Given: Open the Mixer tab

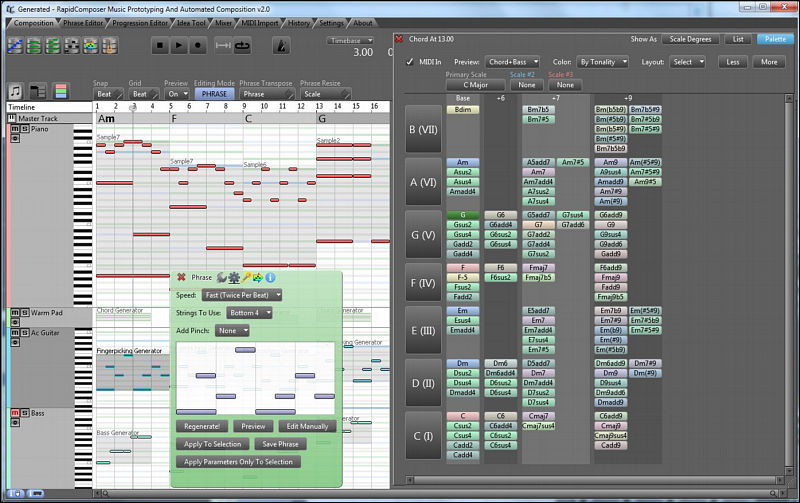Looking at the screenshot, I should [223, 23].
